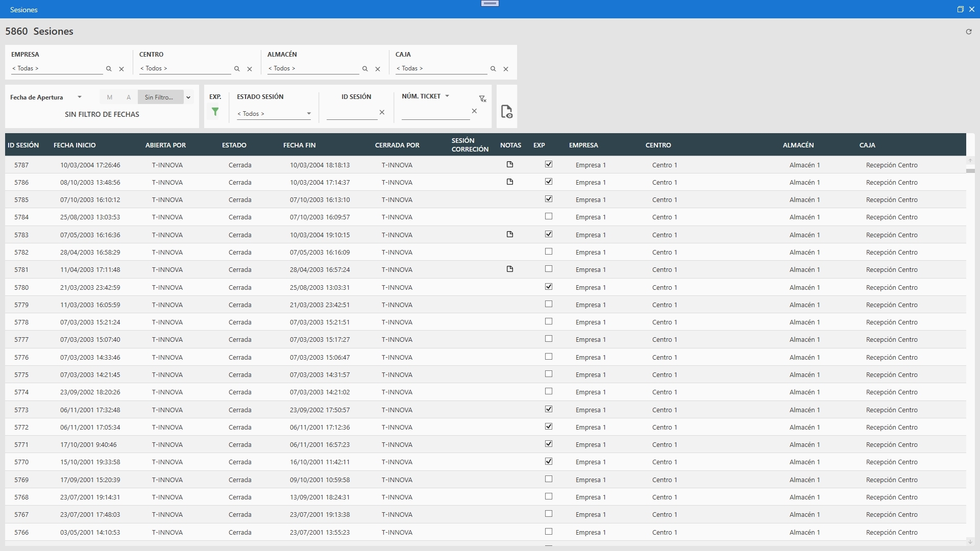The height and width of the screenshot is (551, 980).
Task: Restore the Sesiones window size
Action: 960,9
